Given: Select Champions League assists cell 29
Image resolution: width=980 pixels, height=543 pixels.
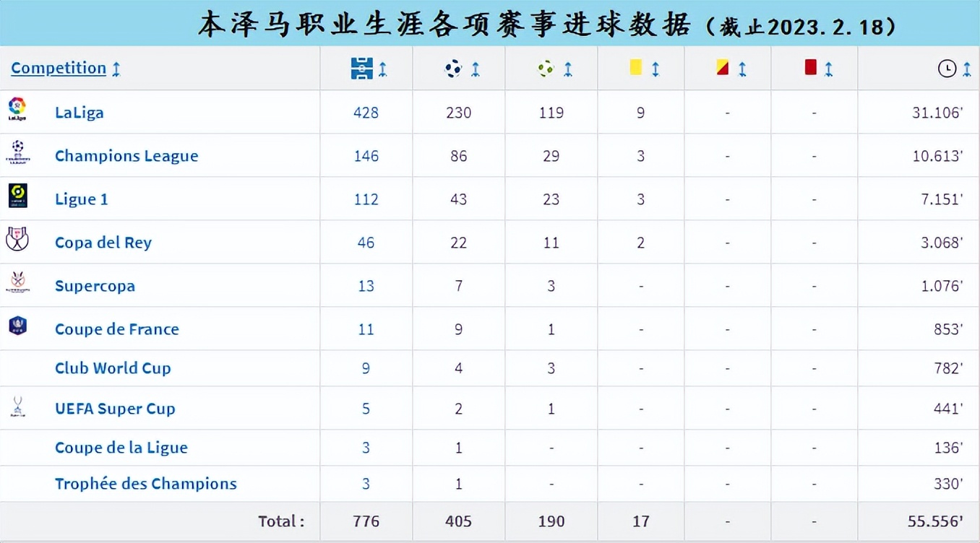Looking at the screenshot, I should [x=551, y=156].
